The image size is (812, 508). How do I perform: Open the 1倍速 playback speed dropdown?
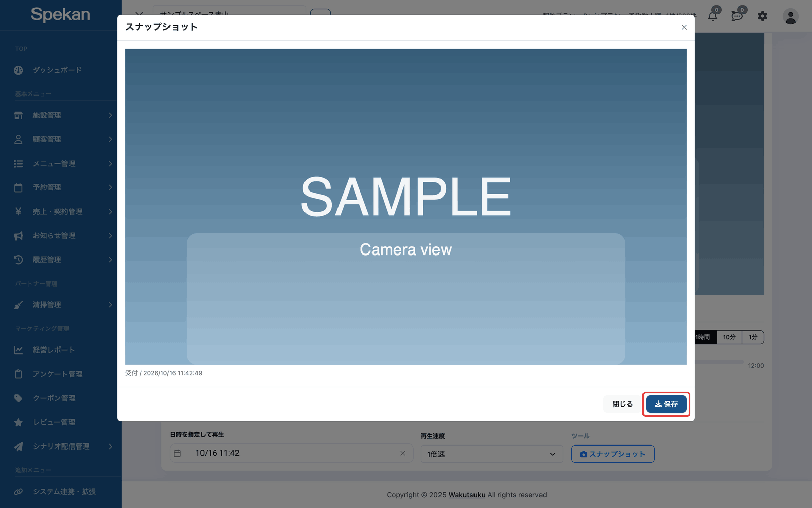coord(492,454)
